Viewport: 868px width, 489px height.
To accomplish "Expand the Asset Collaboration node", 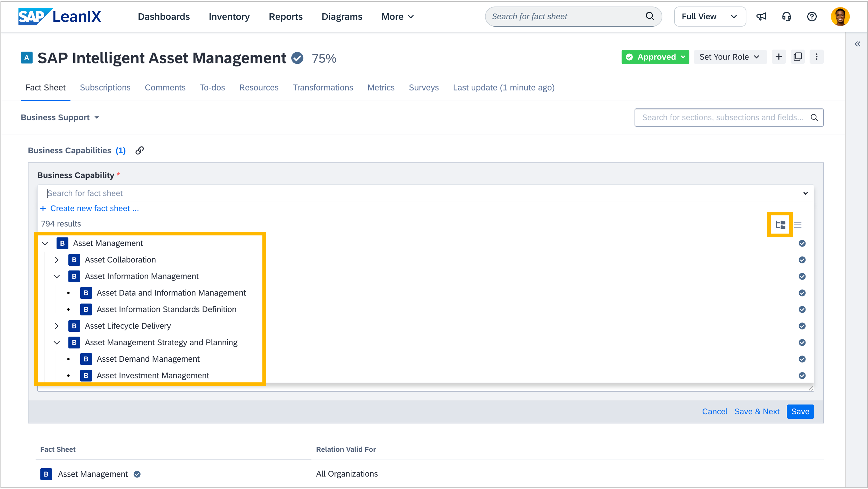I will 57,260.
